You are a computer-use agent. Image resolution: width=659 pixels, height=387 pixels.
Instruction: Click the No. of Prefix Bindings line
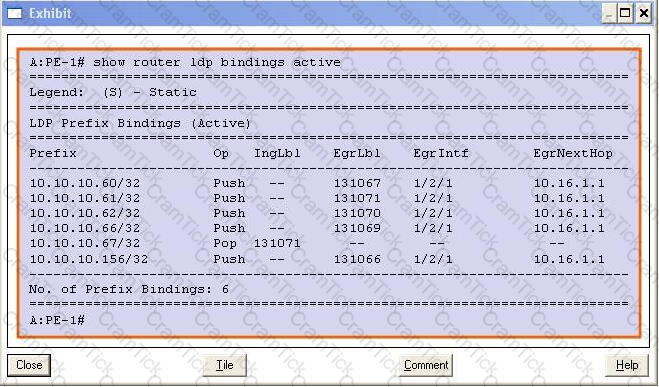point(129,289)
